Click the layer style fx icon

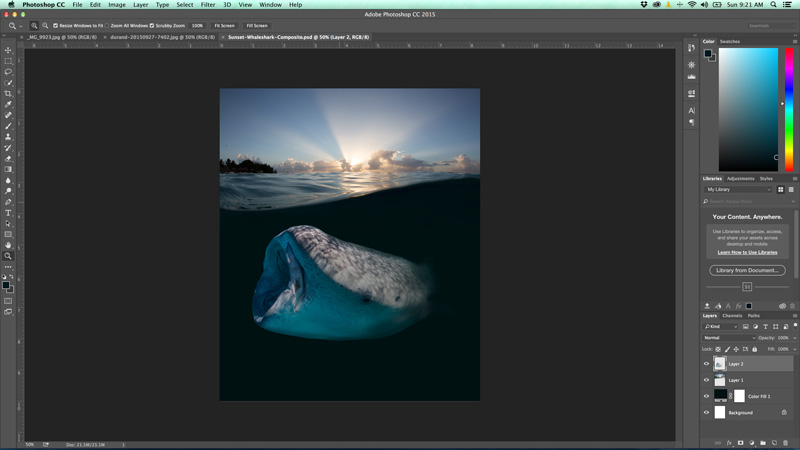coord(729,442)
